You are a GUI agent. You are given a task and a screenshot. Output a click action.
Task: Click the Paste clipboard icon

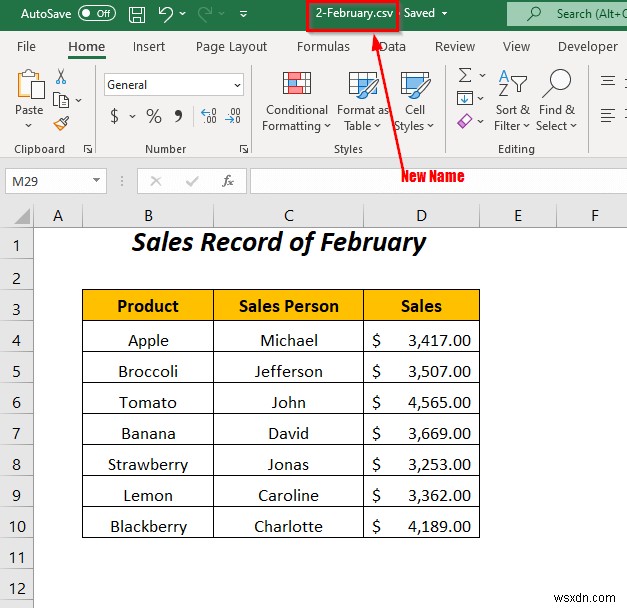tap(29, 90)
